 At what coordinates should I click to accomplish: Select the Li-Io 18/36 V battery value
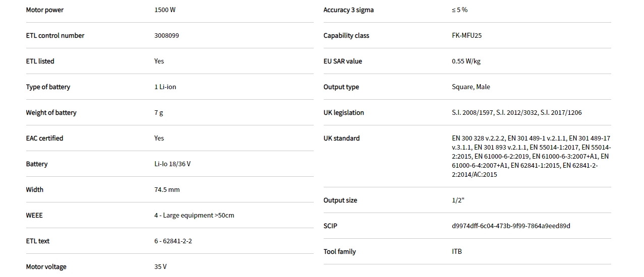(172, 164)
